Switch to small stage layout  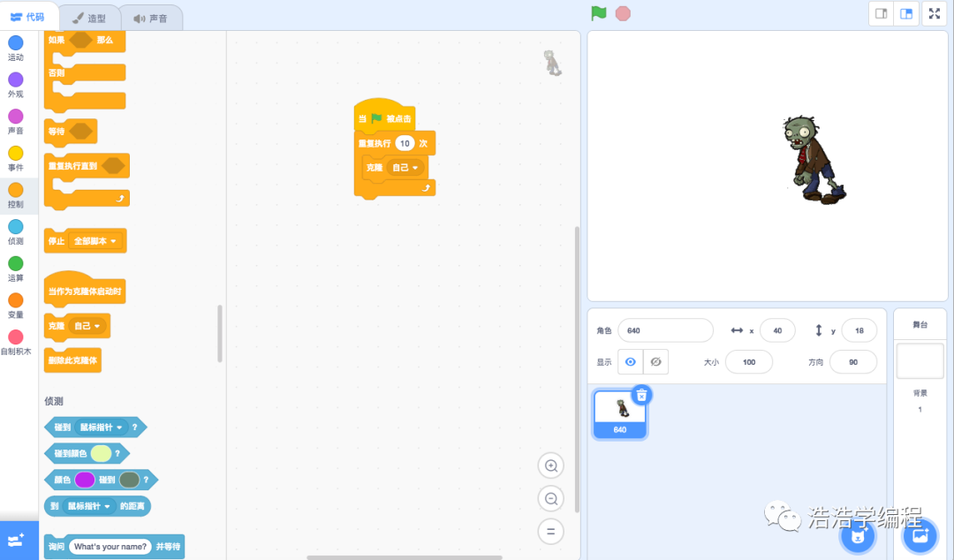point(881,13)
